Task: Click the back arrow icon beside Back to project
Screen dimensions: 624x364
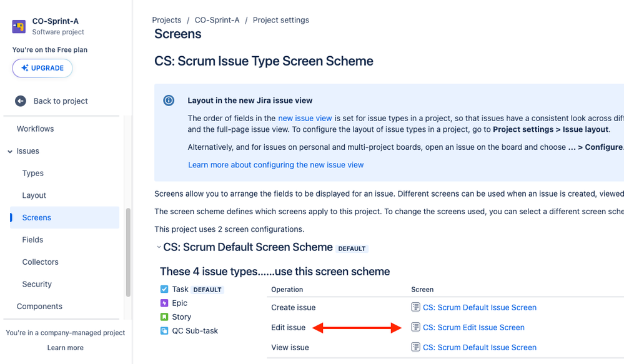Action: pyautogui.click(x=21, y=101)
